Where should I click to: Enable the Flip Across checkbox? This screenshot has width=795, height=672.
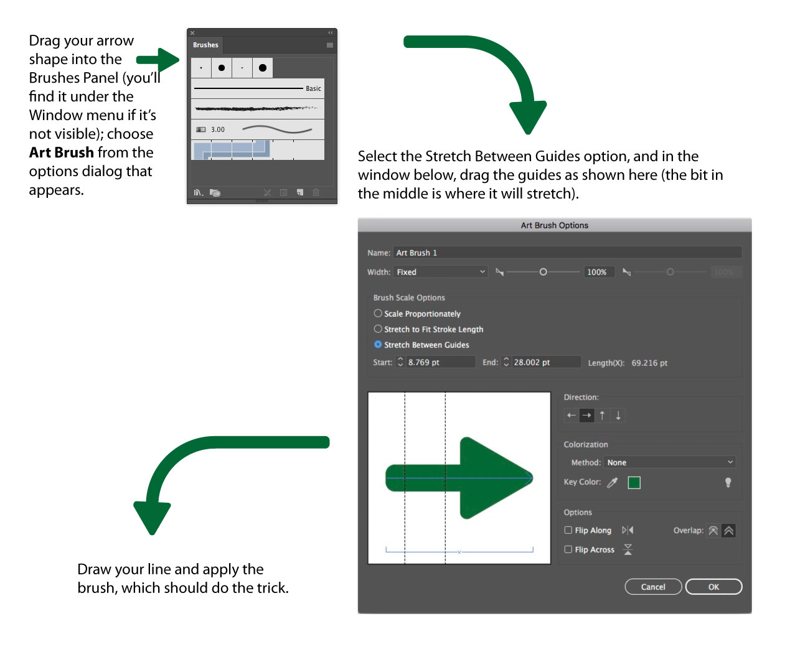pyautogui.click(x=568, y=549)
